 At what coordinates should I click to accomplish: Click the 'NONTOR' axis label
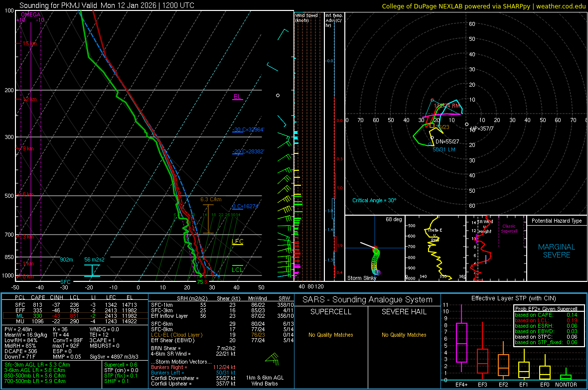(x=566, y=385)
